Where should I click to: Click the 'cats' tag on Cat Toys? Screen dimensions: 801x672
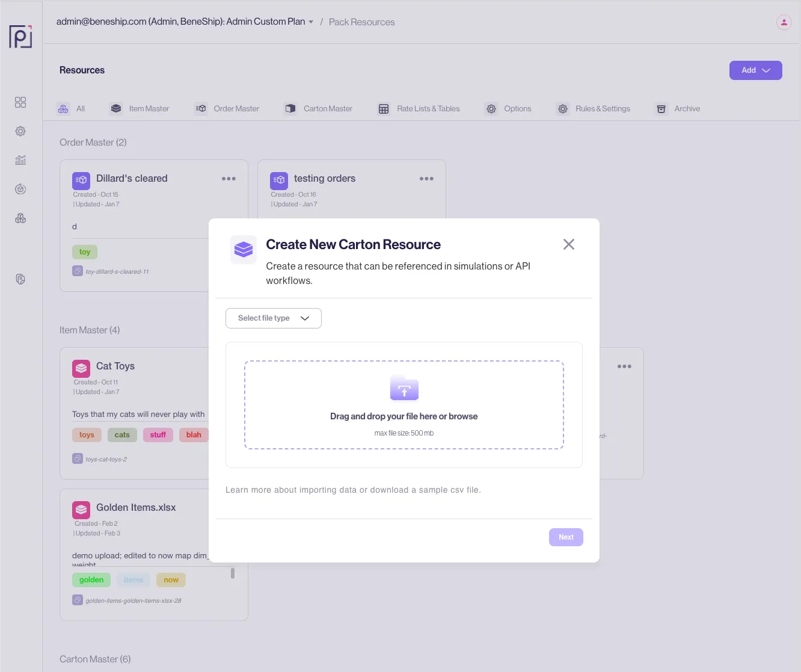coord(122,435)
